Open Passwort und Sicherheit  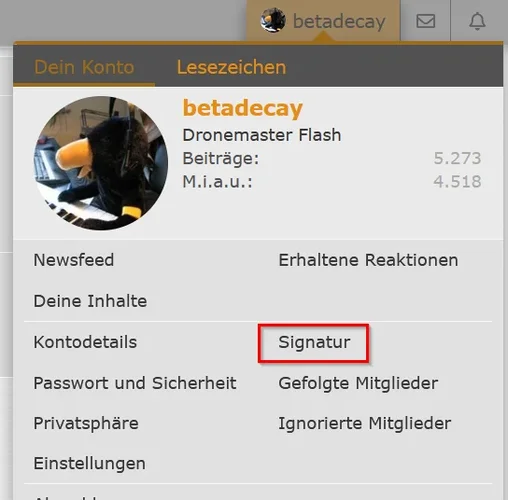tap(135, 383)
